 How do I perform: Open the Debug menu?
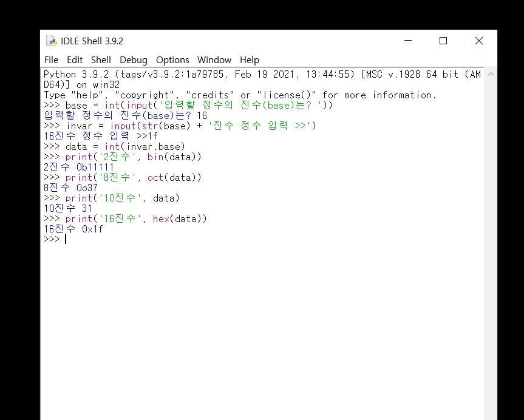pyautogui.click(x=134, y=60)
